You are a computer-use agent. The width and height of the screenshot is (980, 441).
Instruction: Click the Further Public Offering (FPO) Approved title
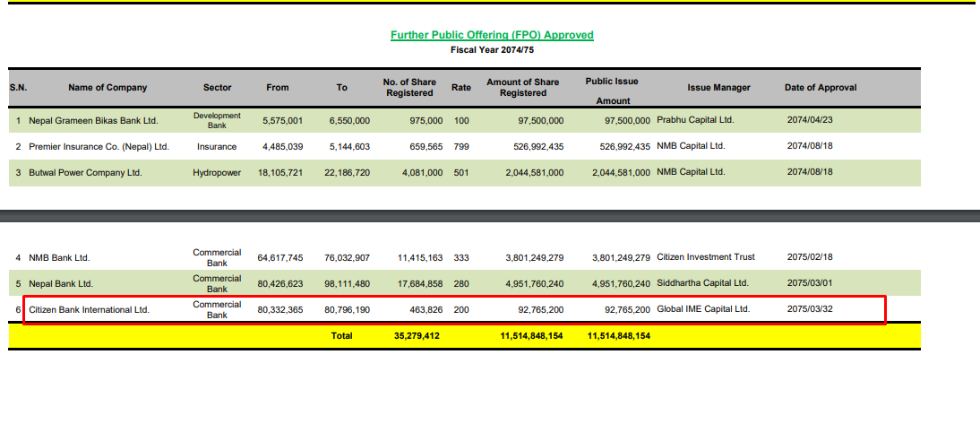492,35
